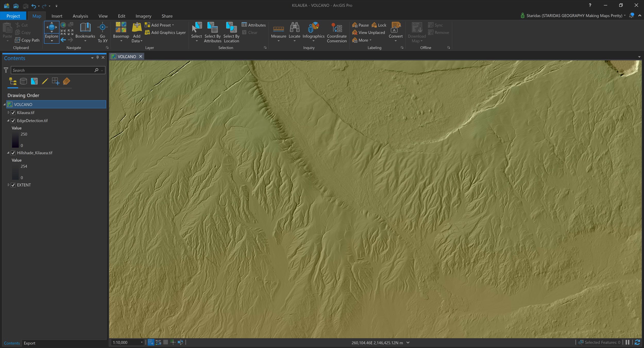Open the map scale 1:10,000 dropdown

point(142,342)
